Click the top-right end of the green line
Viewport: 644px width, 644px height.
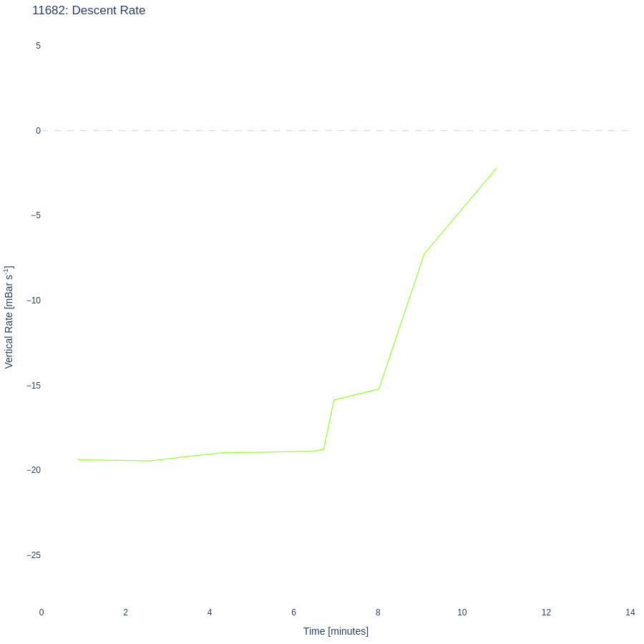point(496,169)
